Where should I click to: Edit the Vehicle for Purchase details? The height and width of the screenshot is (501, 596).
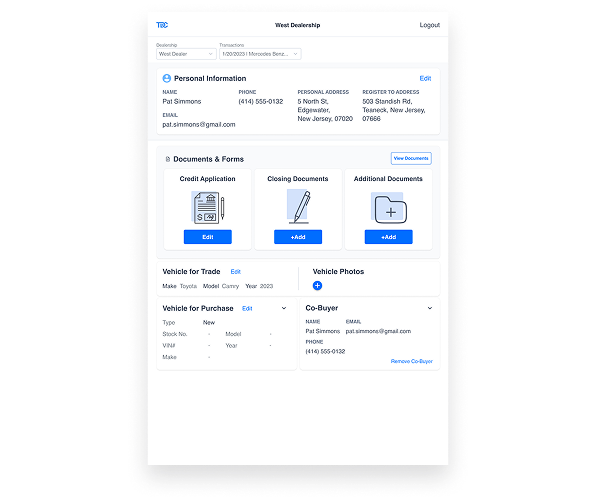(247, 309)
